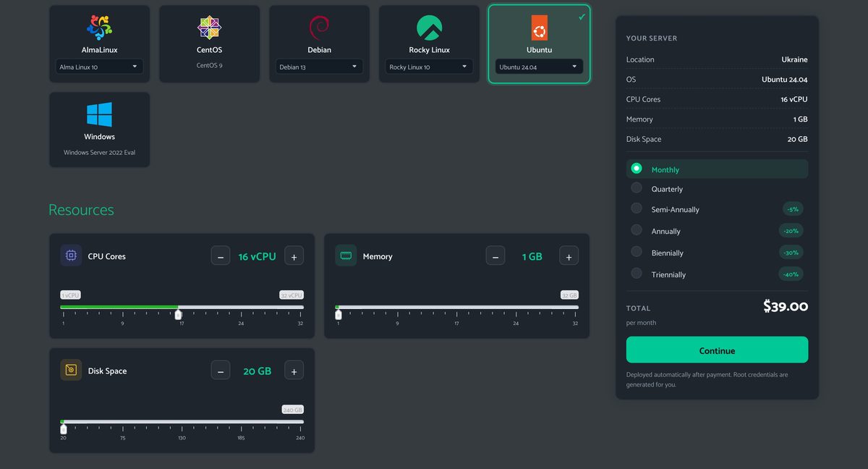Click the Resources section heading
This screenshot has height=469, width=868.
pos(81,210)
